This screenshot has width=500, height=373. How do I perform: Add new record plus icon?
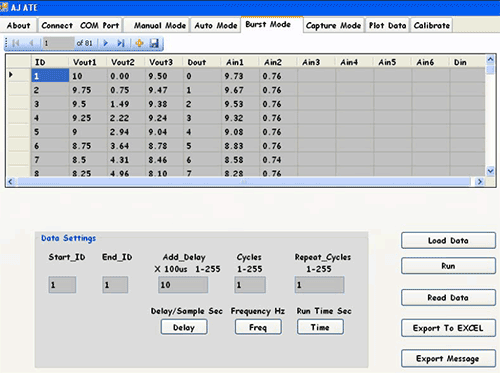click(x=139, y=43)
